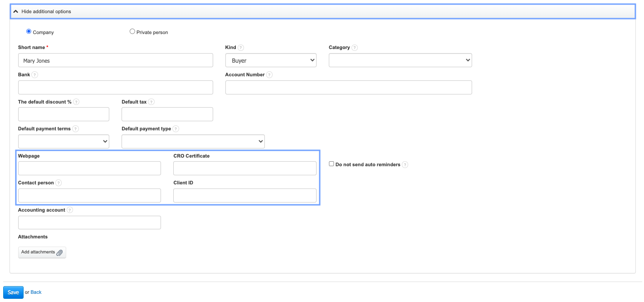Click help icon next to Contact person
The image size is (644, 302).
(59, 183)
